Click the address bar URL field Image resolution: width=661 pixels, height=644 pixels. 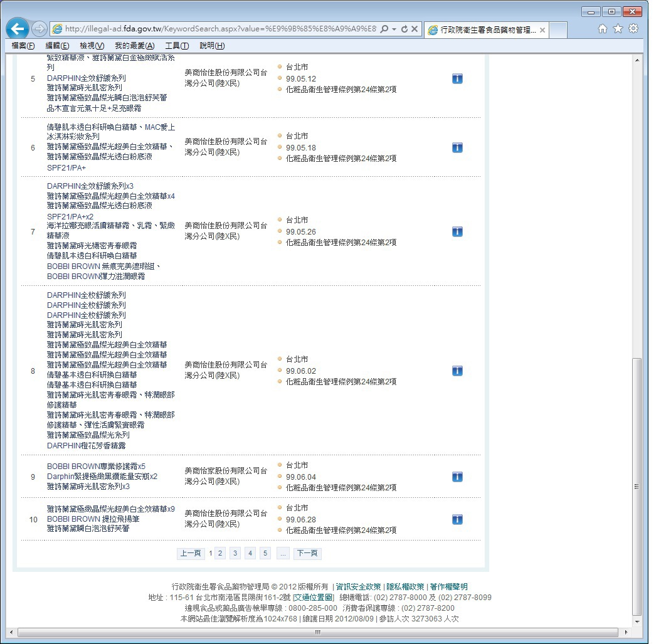(x=221, y=29)
